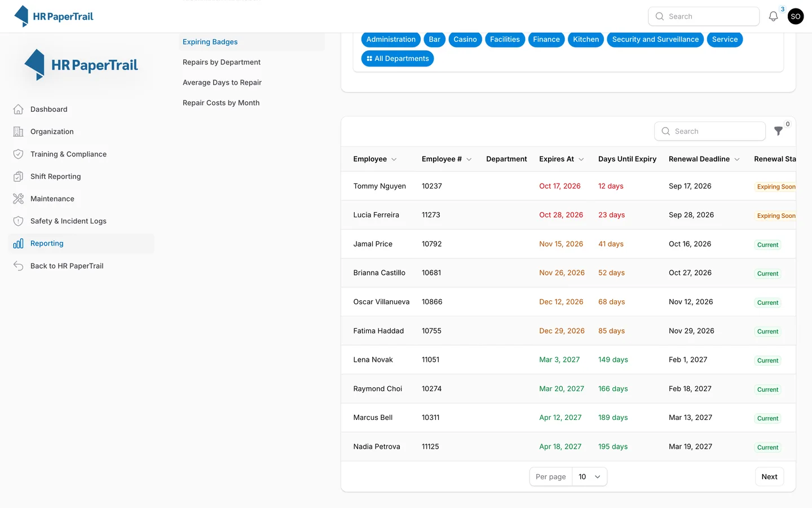Click the Expiring Soon badge for Lucia Ferreira

(x=776, y=216)
